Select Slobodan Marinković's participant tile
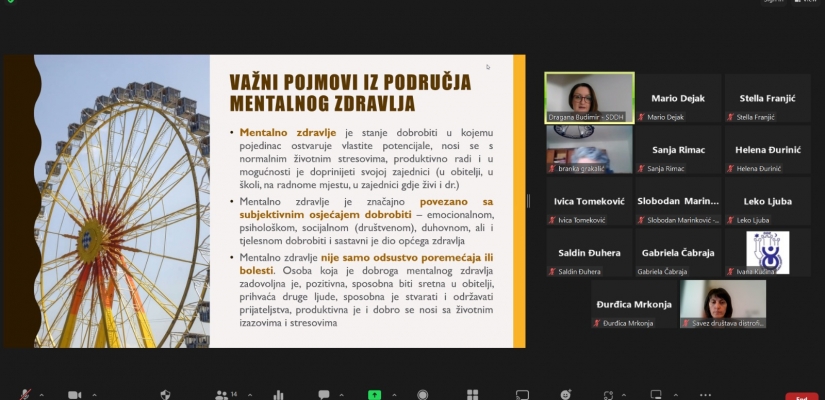 678,201
